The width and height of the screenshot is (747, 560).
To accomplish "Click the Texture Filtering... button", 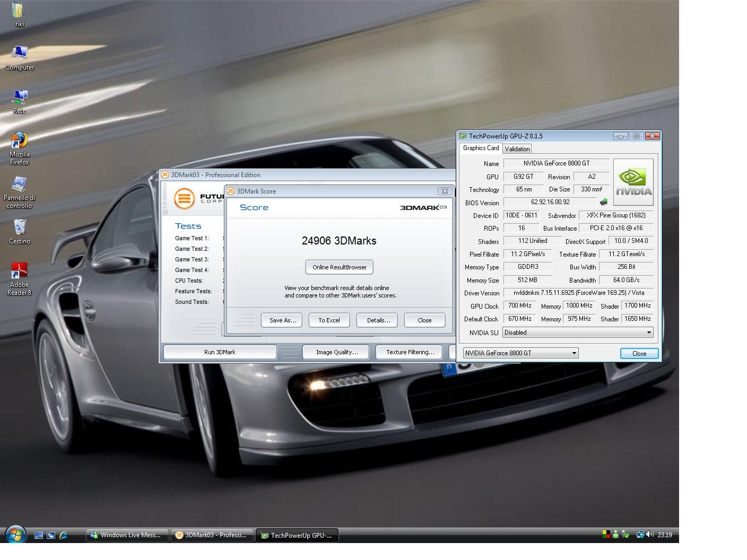I will (410, 352).
